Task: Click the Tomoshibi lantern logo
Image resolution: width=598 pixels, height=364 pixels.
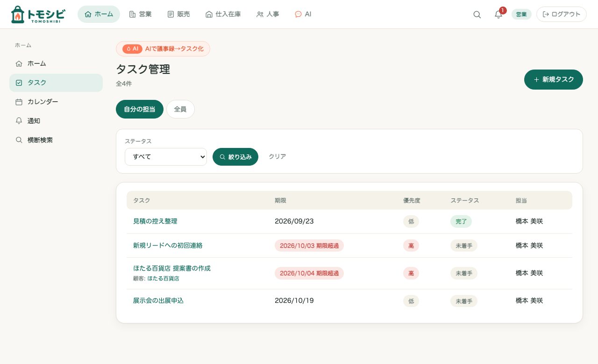Action: coord(37,14)
